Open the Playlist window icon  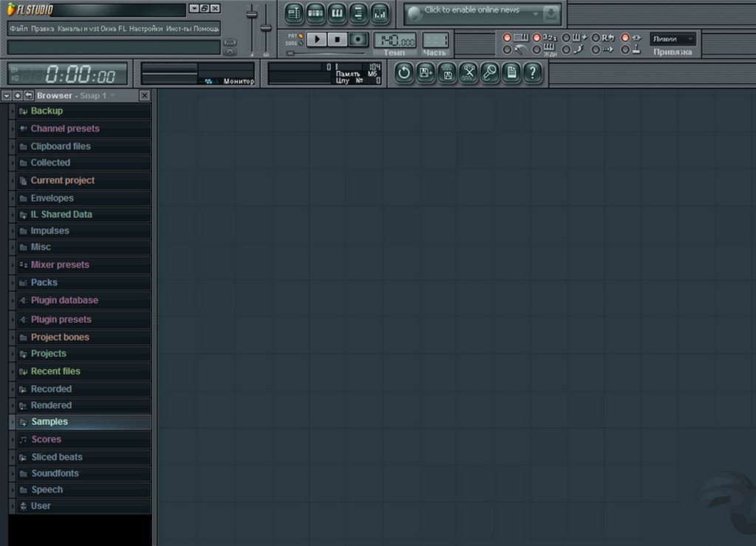pyautogui.click(x=295, y=13)
